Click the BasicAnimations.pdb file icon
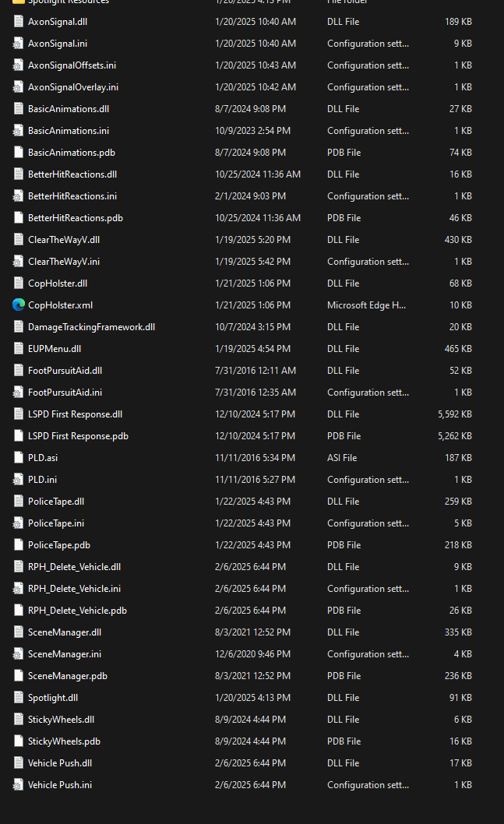504x824 pixels. pos(19,153)
